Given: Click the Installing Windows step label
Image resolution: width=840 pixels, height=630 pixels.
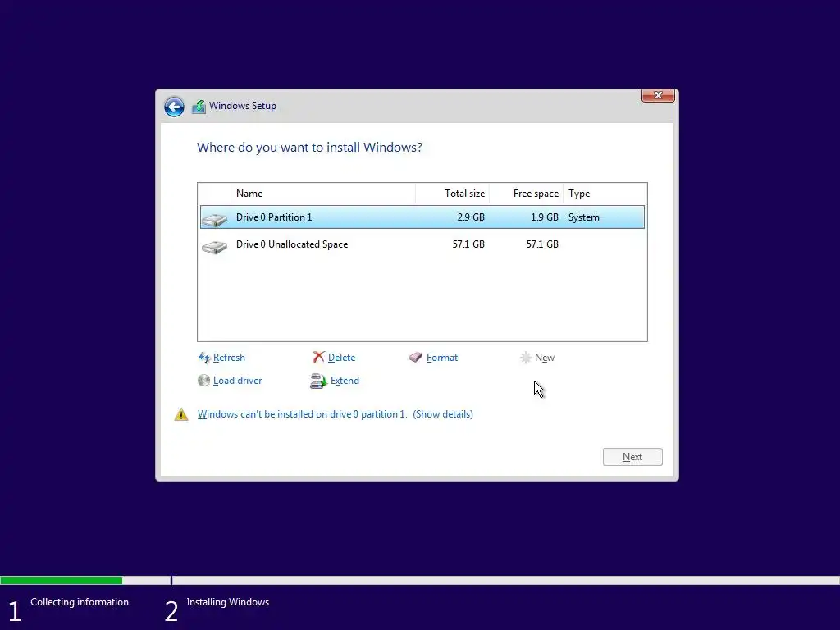Looking at the screenshot, I should pos(228,602).
